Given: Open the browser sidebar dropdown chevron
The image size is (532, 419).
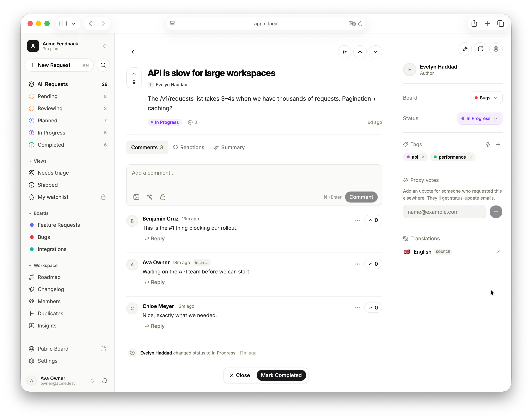Looking at the screenshot, I should pyautogui.click(x=73, y=24).
